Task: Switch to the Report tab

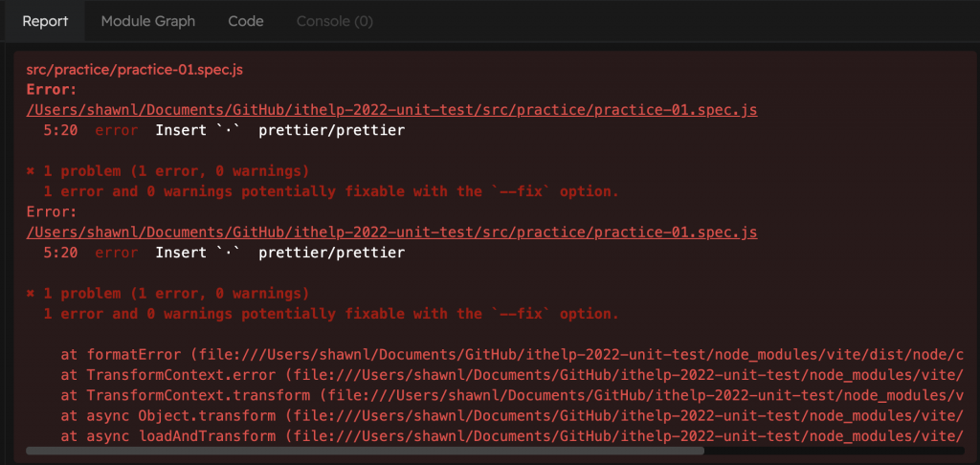Action: [x=45, y=21]
